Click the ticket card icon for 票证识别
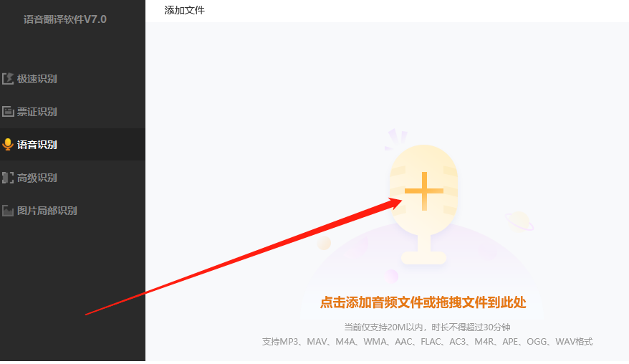The width and height of the screenshot is (629, 364). (8, 112)
